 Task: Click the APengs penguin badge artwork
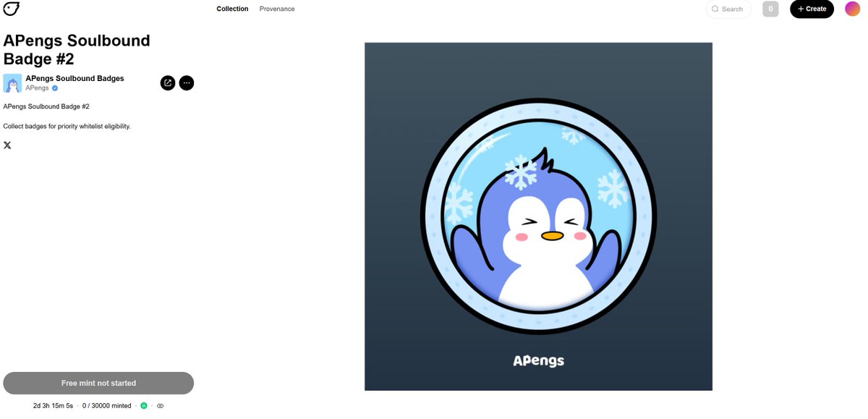click(538, 216)
